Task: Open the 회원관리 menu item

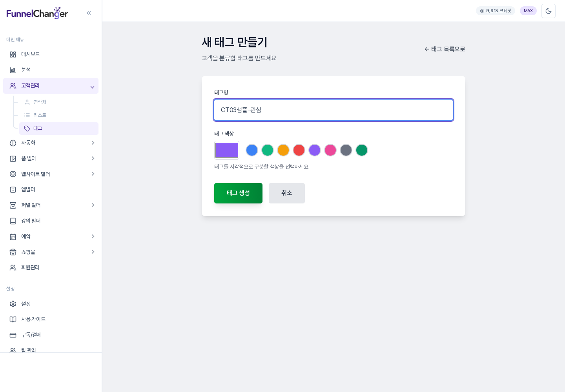Action: click(51, 268)
